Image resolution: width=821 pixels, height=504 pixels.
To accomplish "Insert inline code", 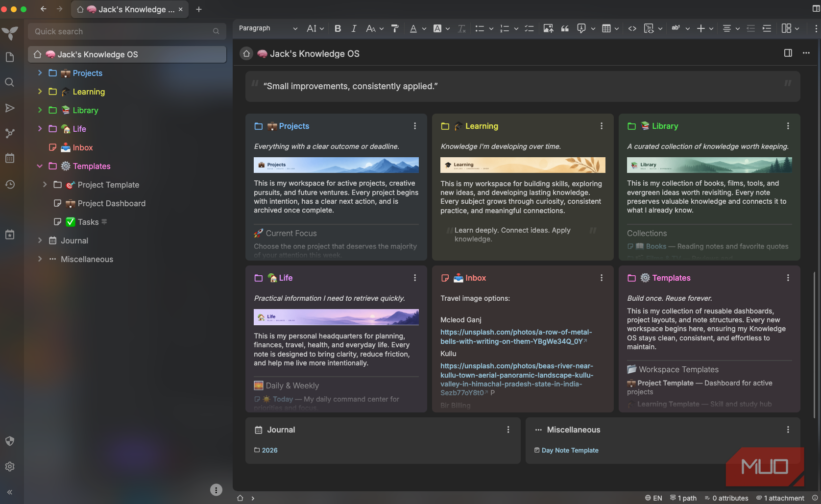I will point(632,28).
